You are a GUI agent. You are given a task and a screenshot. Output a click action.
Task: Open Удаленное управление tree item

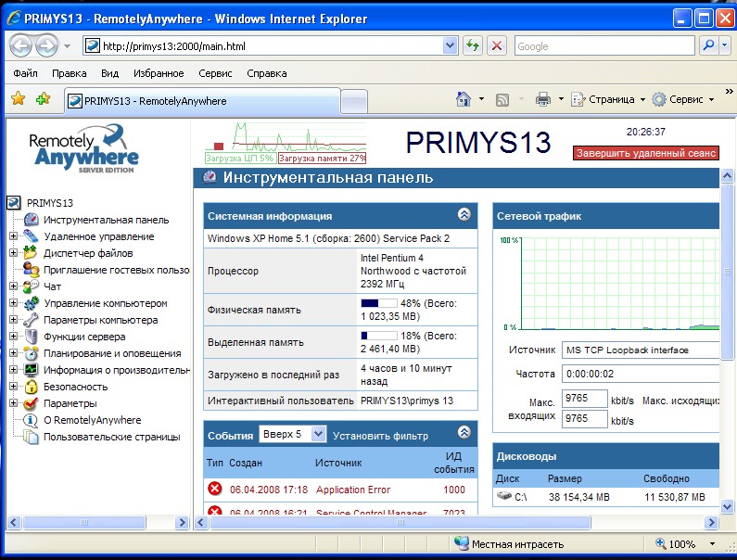point(98,236)
